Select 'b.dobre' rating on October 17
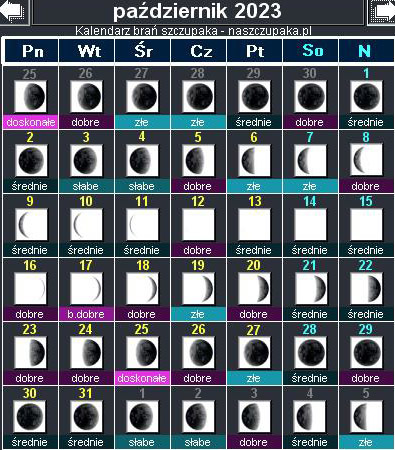 [x=86, y=314]
